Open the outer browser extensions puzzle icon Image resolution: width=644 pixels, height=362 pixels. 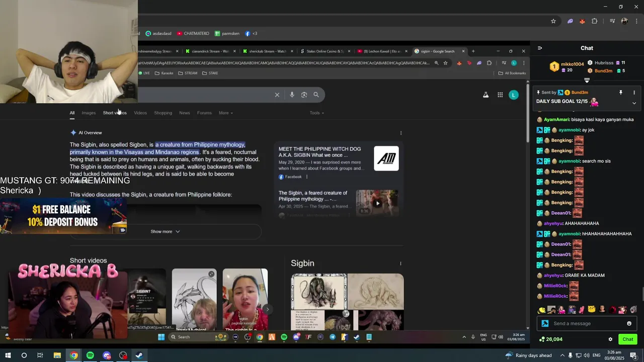pyautogui.click(x=595, y=21)
